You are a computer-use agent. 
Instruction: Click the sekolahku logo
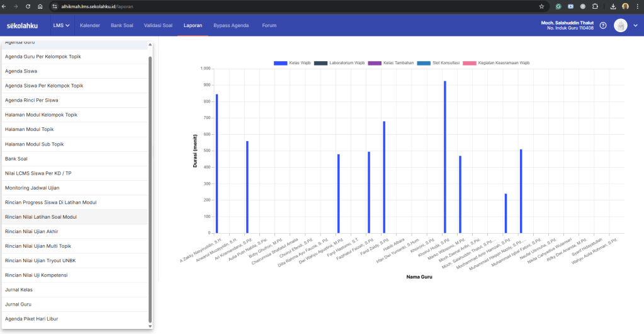pos(23,26)
